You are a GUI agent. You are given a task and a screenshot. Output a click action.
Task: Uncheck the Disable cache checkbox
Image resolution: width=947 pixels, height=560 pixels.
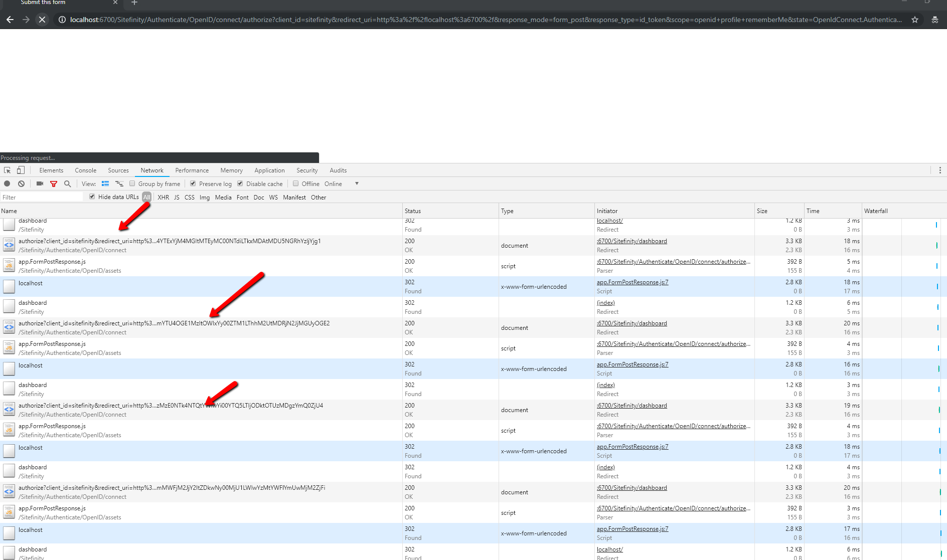pos(240,184)
